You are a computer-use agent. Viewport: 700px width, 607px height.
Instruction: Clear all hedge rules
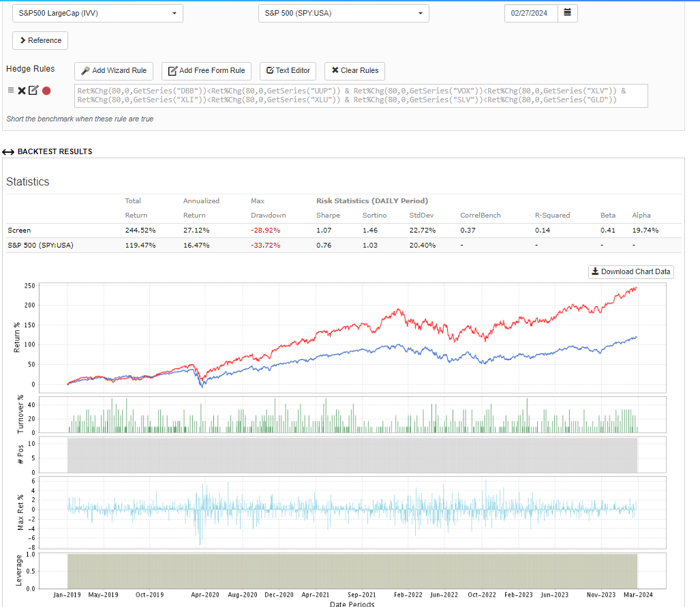354,70
